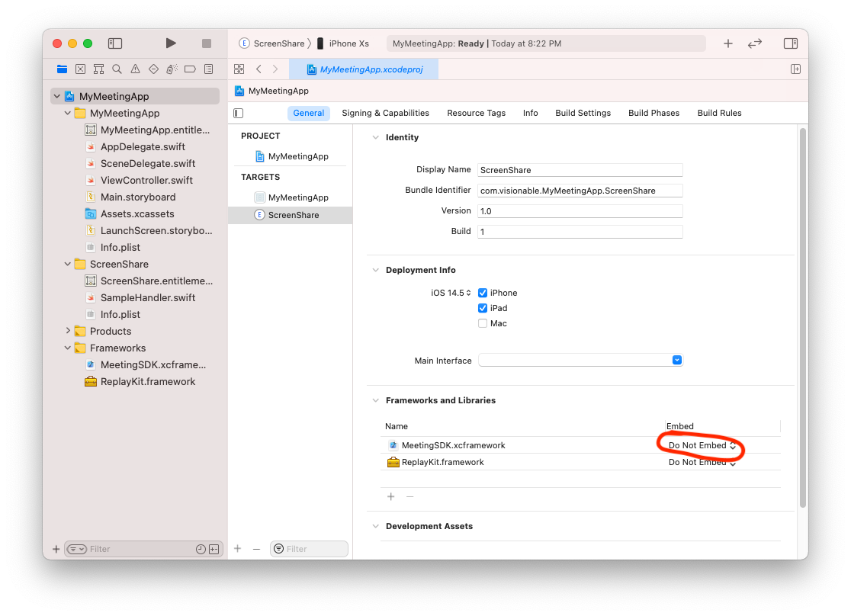The width and height of the screenshot is (851, 616).
Task: Switch to Build Rules tab
Action: coord(719,113)
